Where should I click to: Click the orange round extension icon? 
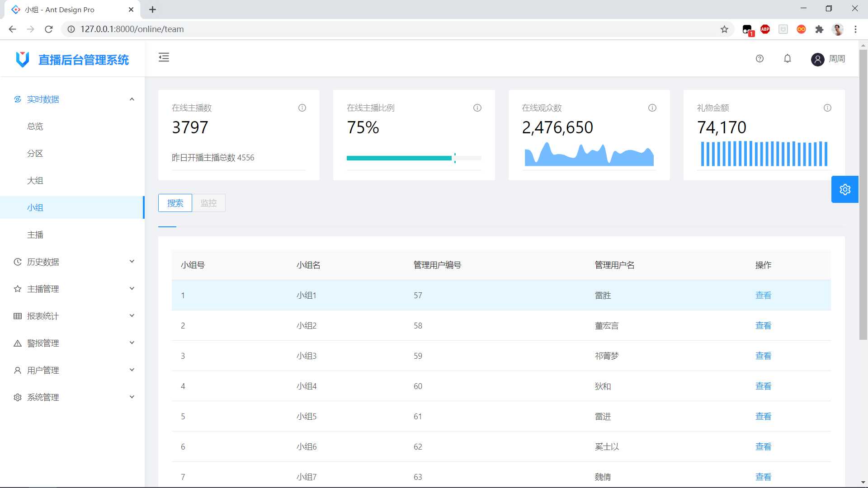coord(801,29)
